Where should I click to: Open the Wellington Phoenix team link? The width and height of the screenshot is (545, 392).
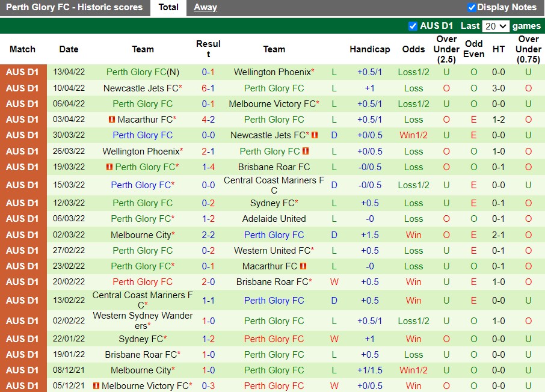point(272,72)
